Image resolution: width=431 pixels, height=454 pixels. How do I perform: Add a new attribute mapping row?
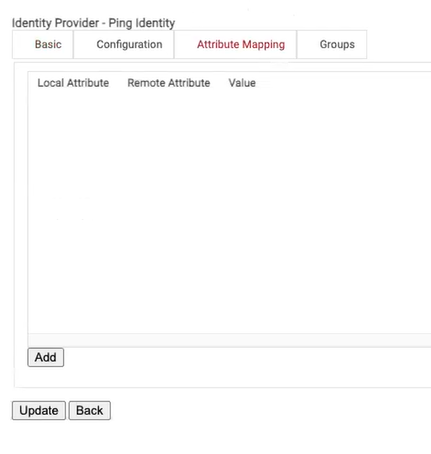[46, 357]
